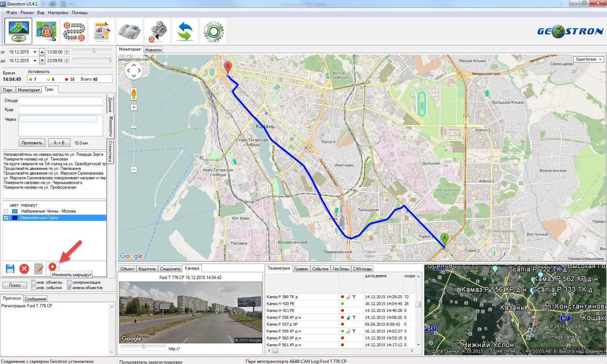The height and width of the screenshot is (364, 607).
Task: Zoom in with the map plus button
Action: click(x=134, y=107)
